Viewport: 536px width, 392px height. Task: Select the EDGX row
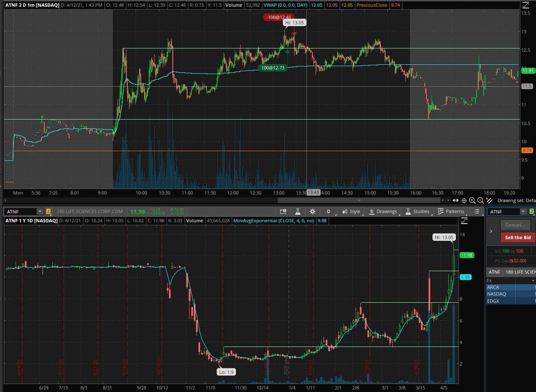(x=511, y=301)
